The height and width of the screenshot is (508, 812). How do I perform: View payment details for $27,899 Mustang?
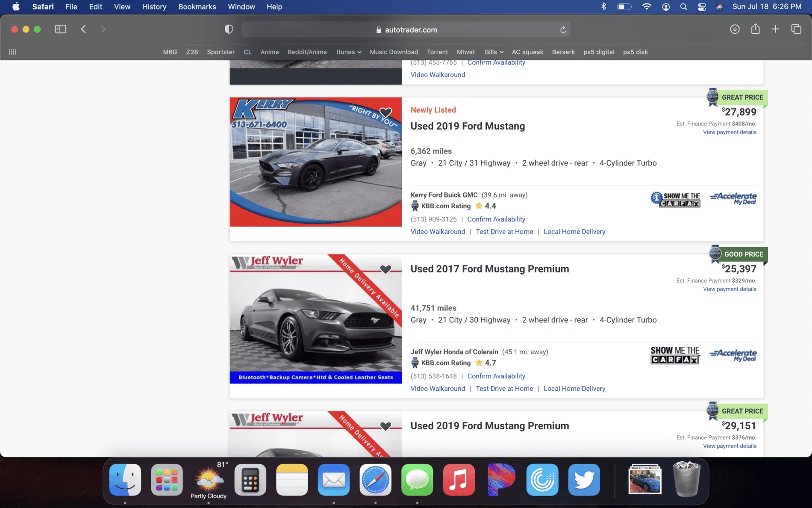tap(730, 132)
